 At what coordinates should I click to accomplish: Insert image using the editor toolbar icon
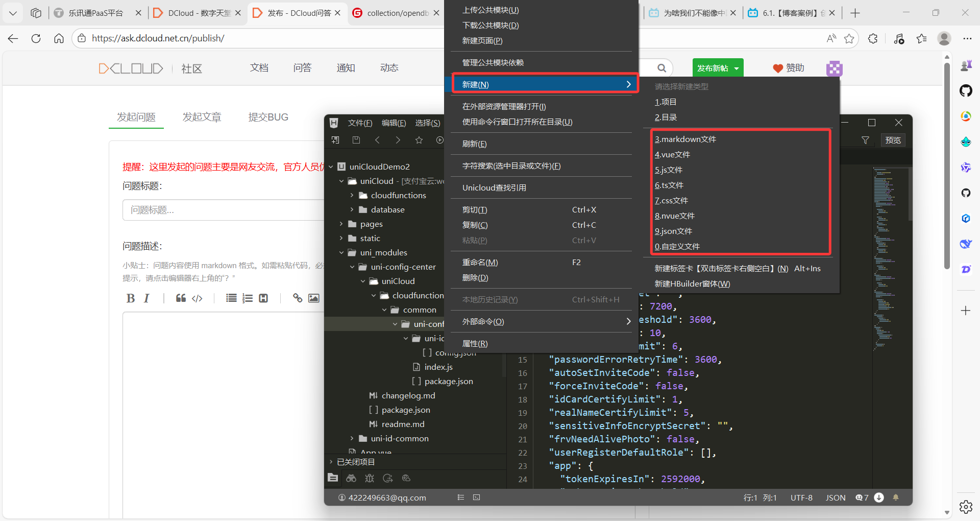click(314, 298)
